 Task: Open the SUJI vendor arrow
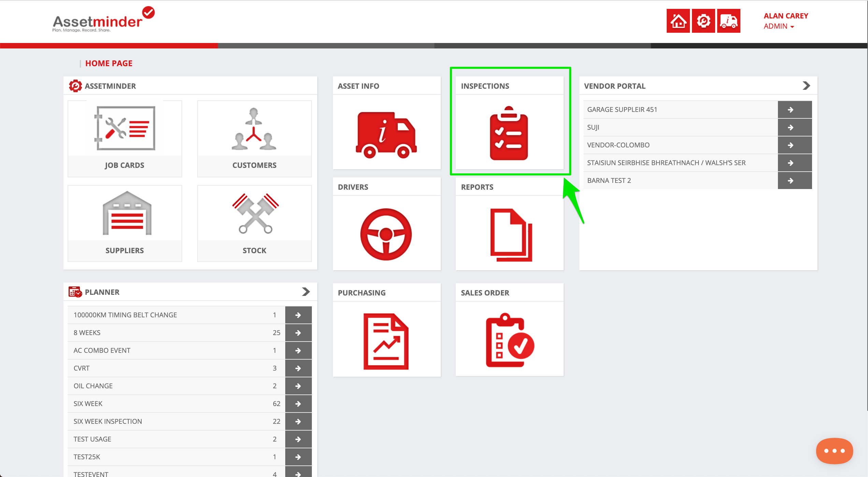pos(795,127)
